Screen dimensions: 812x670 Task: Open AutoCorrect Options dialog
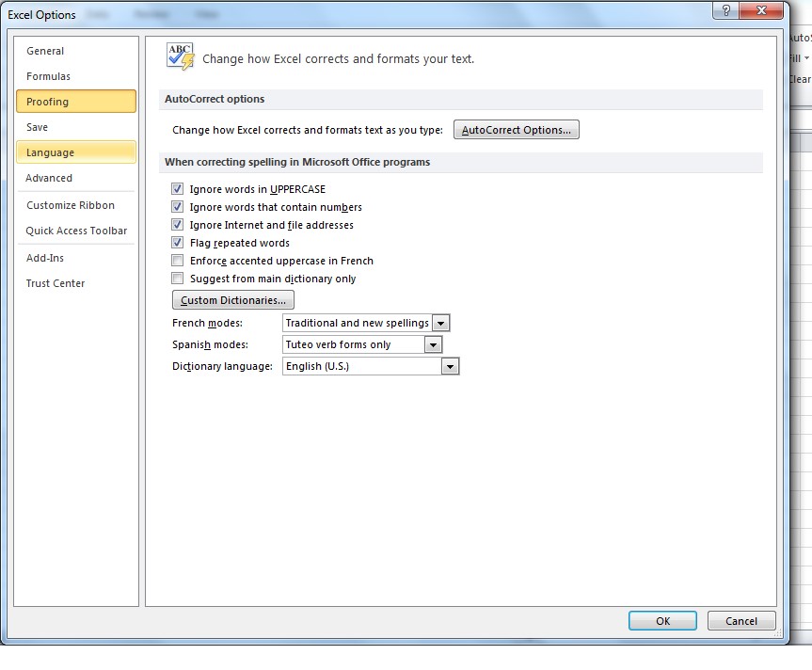pyautogui.click(x=517, y=130)
